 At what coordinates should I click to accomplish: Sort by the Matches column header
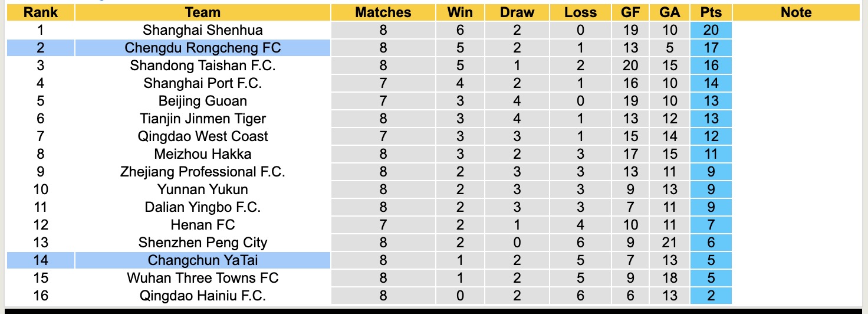[x=383, y=12]
